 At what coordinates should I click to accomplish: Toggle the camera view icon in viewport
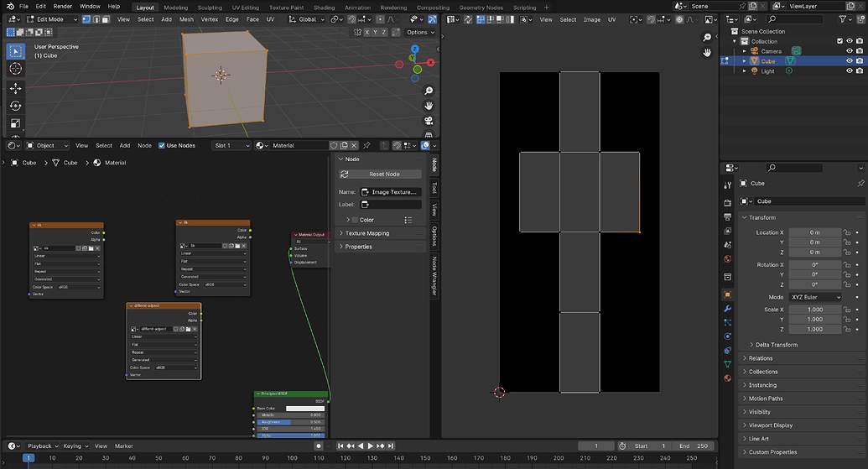tap(429, 121)
